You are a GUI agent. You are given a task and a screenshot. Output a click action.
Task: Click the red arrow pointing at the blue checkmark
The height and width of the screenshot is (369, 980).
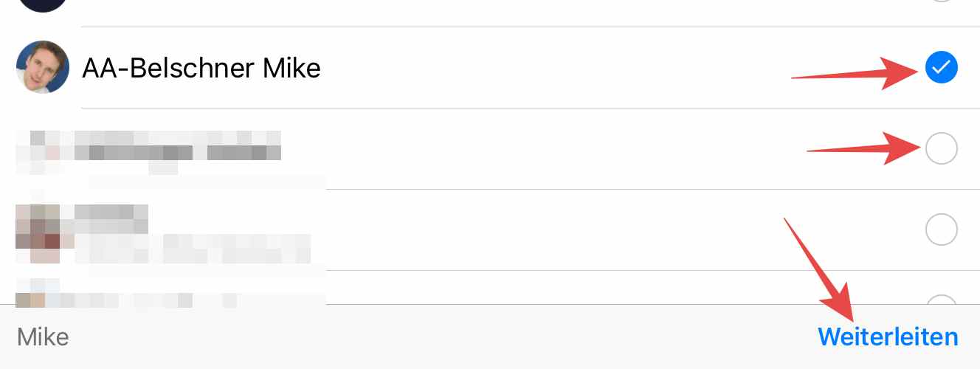click(x=853, y=71)
